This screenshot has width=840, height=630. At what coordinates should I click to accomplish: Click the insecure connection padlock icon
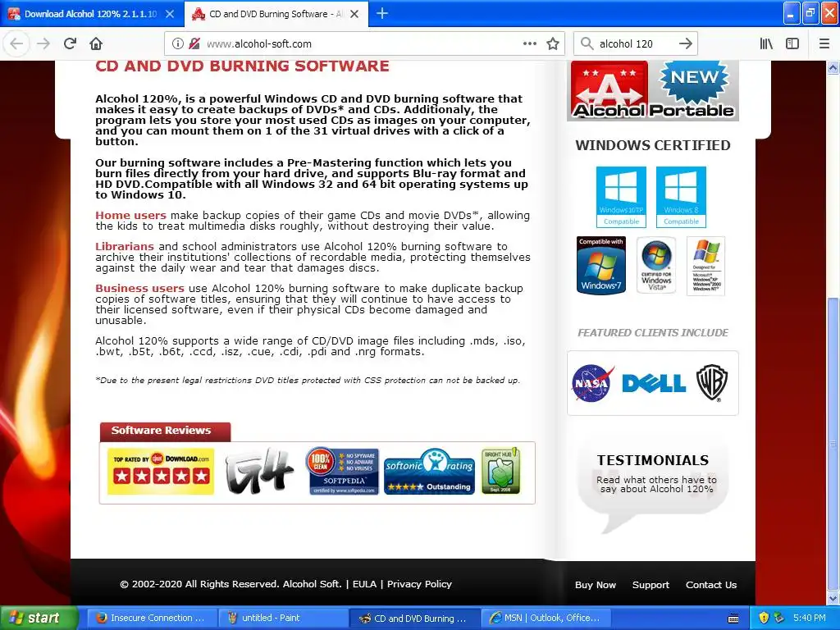pyautogui.click(x=195, y=43)
